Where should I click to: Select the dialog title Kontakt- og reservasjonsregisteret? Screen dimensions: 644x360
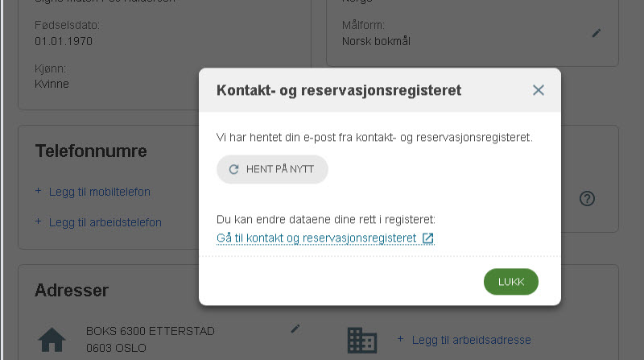pyautogui.click(x=339, y=90)
